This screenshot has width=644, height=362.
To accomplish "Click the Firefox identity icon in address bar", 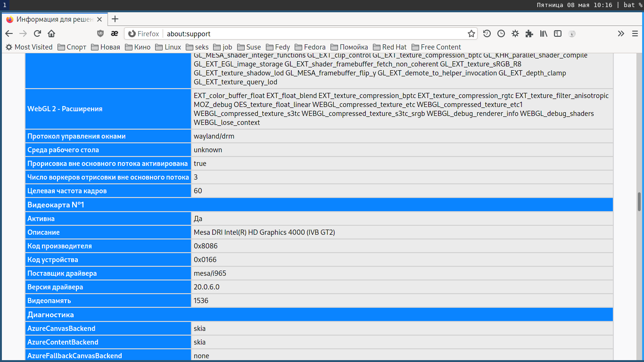I will click(144, 34).
